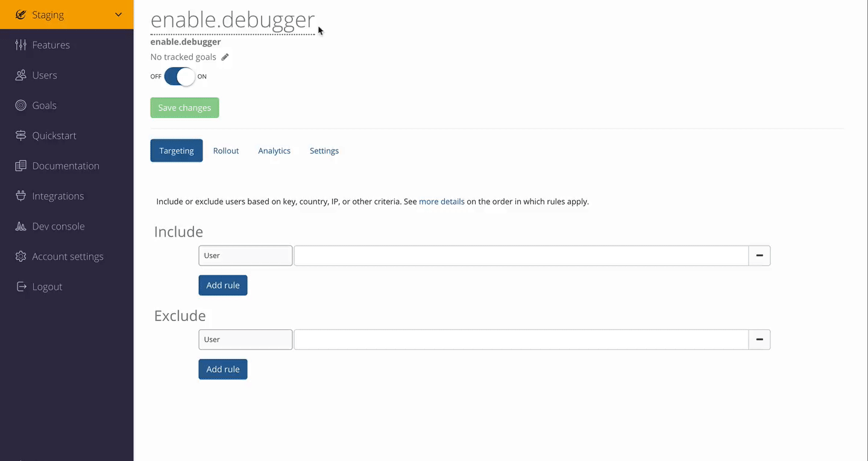This screenshot has height=461, width=868.
Task: Open the Analytics tab
Action: 274,151
